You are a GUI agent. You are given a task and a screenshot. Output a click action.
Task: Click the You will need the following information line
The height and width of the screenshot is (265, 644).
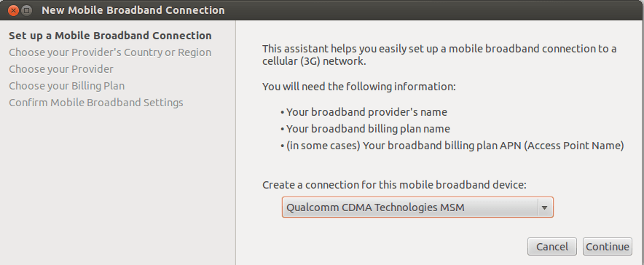click(x=359, y=87)
